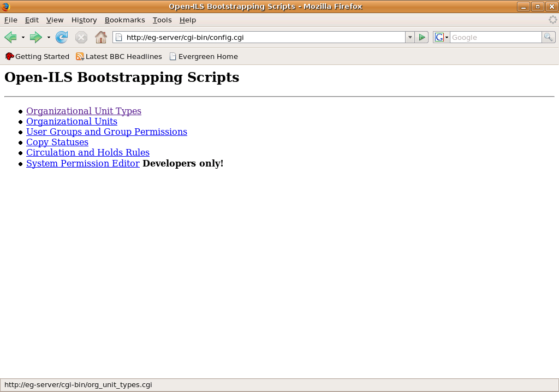This screenshot has width=559, height=392.
Task: Click the status bar URL text
Action: coord(78,385)
